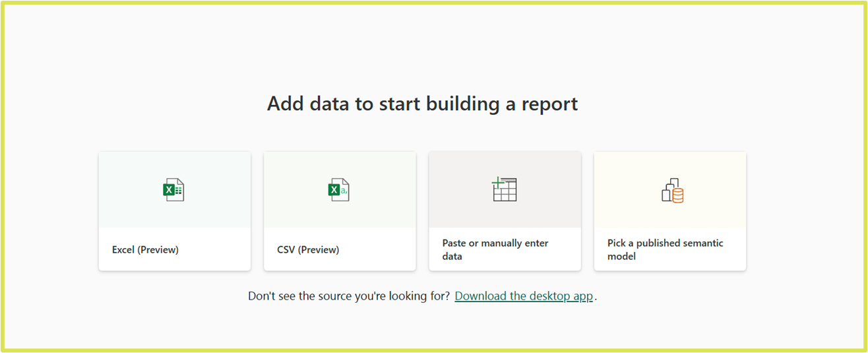Image resolution: width=868 pixels, height=353 pixels.
Task: Click the text Don't see the source you're looking for?
Action: (349, 296)
